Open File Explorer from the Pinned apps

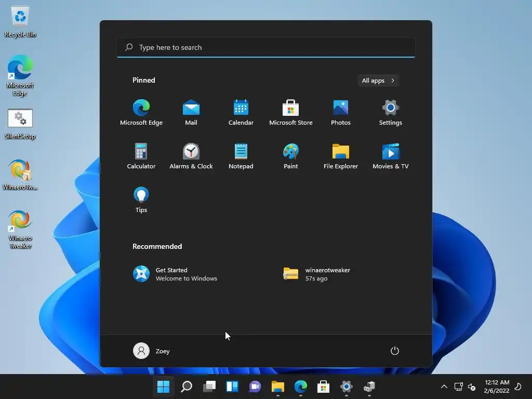341,156
